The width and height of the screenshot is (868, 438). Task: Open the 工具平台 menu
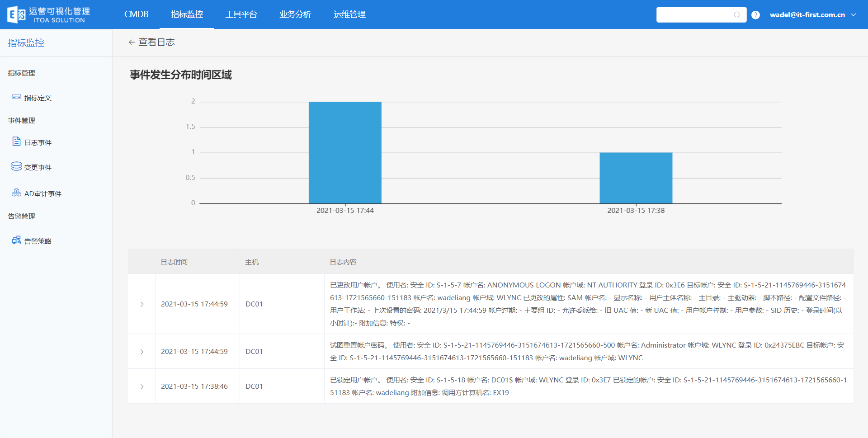(241, 14)
